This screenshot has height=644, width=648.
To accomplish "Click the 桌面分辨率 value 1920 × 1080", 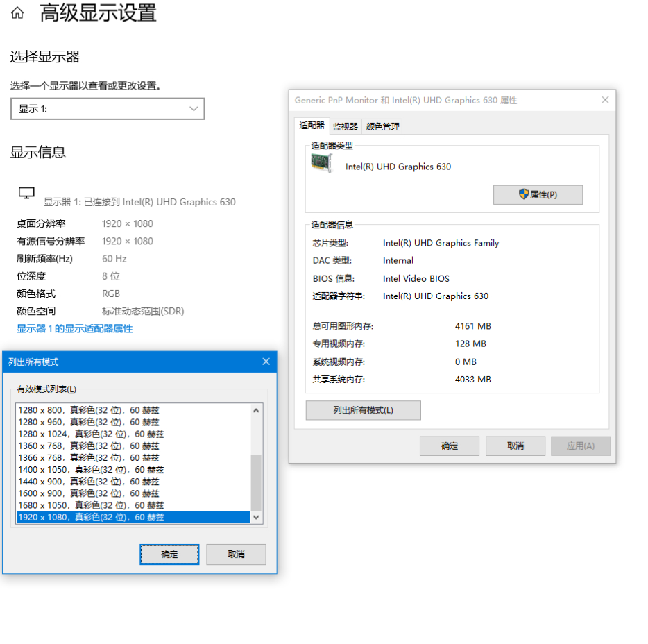I will coord(127,223).
